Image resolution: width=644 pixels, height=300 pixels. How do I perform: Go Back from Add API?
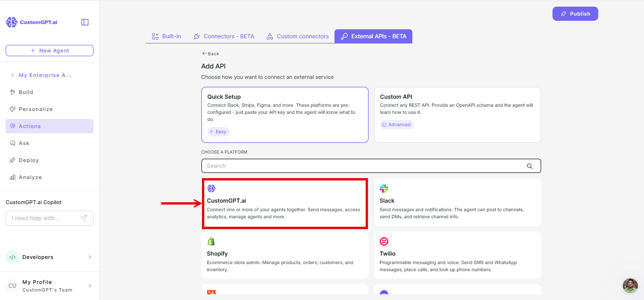pyautogui.click(x=210, y=54)
